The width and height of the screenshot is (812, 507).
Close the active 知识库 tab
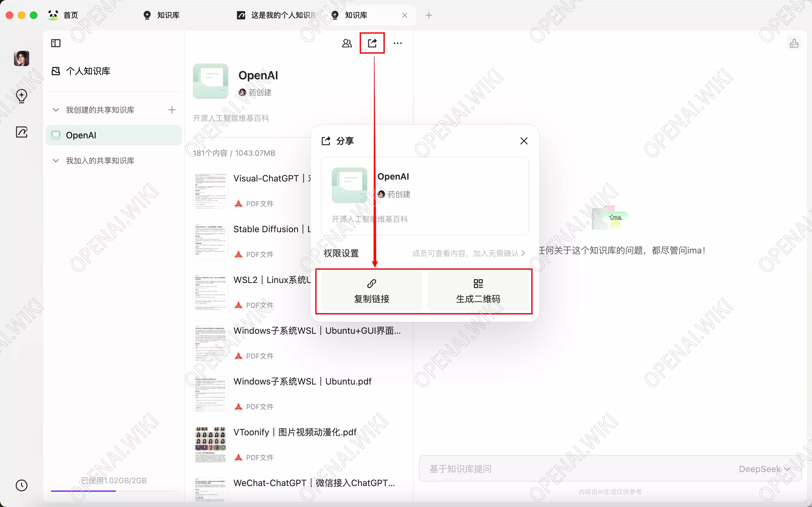point(404,16)
